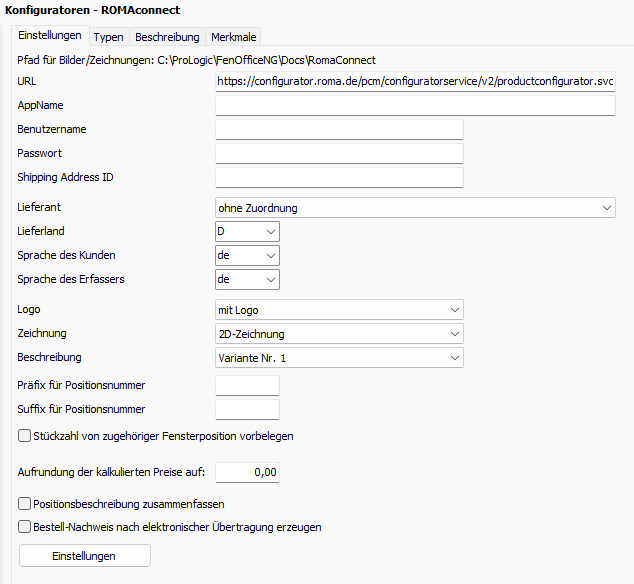Click the Konfiguratoren - ROMAconnect title
The image size is (634, 584).
pos(92,10)
